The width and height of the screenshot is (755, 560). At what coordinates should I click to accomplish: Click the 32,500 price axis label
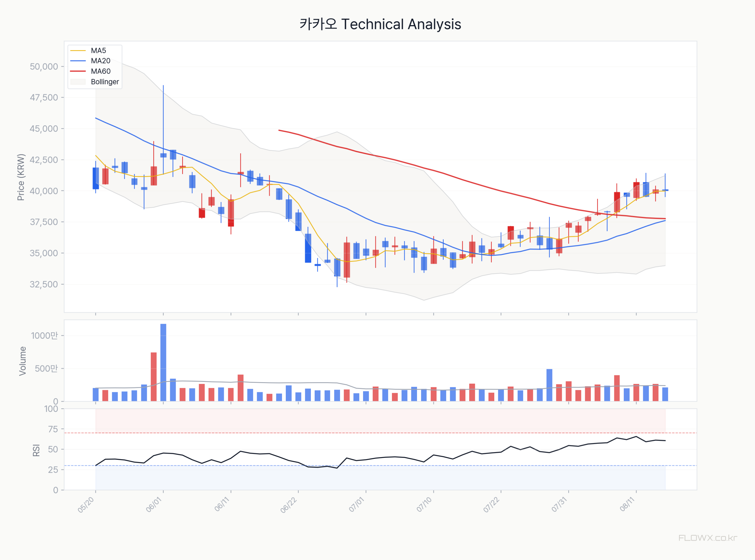(44, 284)
